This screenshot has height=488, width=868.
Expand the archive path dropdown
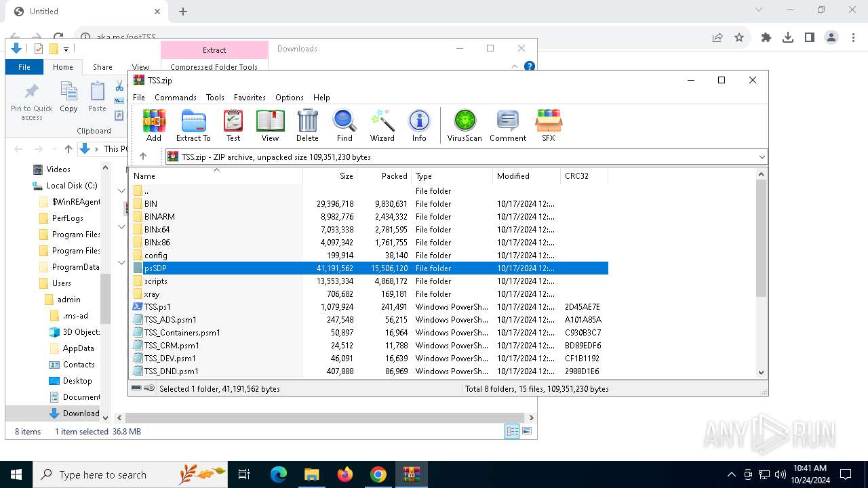762,157
